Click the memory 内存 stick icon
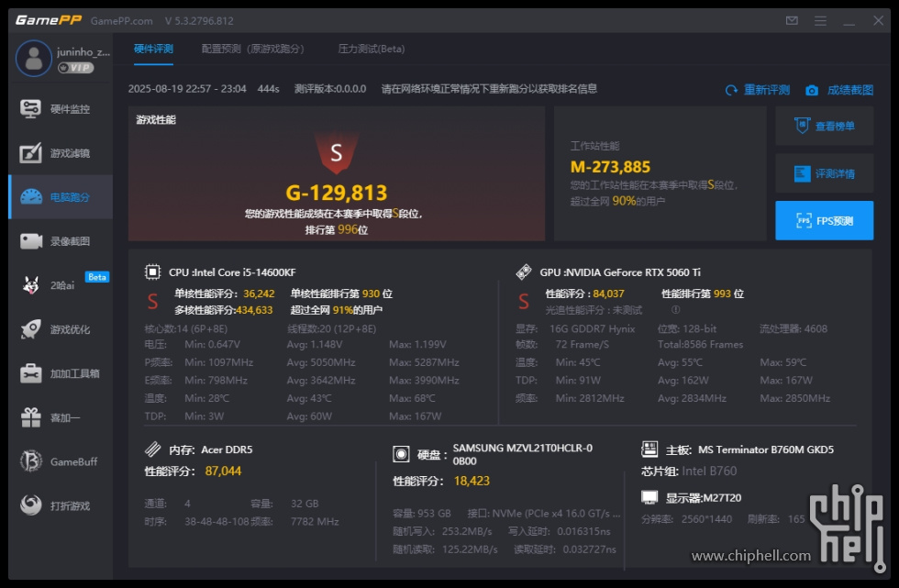Image resolution: width=899 pixels, height=588 pixels. pos(152,449)
